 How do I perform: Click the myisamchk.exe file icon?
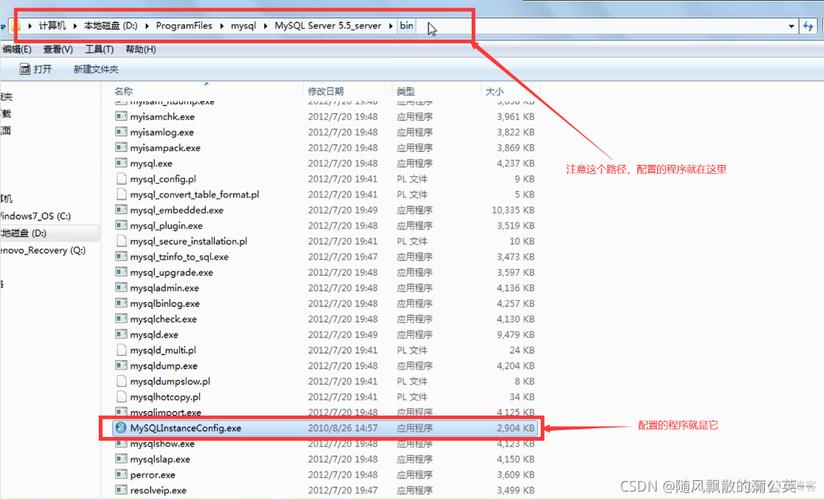point(121,116)
